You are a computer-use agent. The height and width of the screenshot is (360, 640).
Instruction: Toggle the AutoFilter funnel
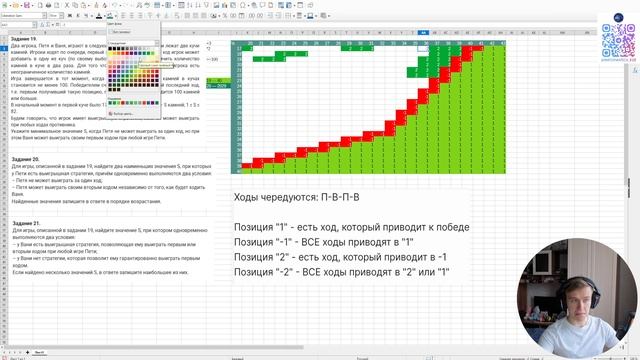coord(206,5)
